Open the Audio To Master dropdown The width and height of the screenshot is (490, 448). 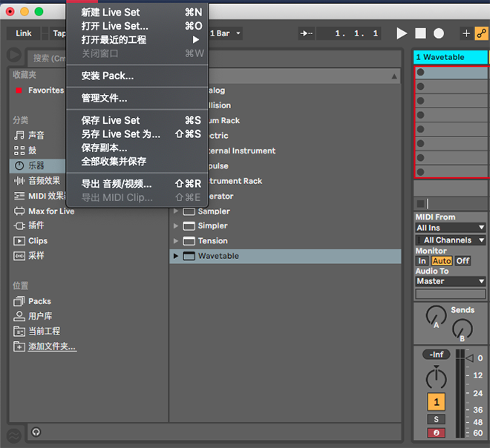coord(450,282)
